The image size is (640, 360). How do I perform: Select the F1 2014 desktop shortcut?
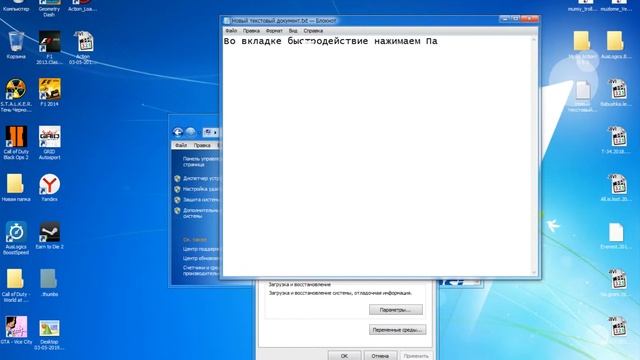coord(49,92)
